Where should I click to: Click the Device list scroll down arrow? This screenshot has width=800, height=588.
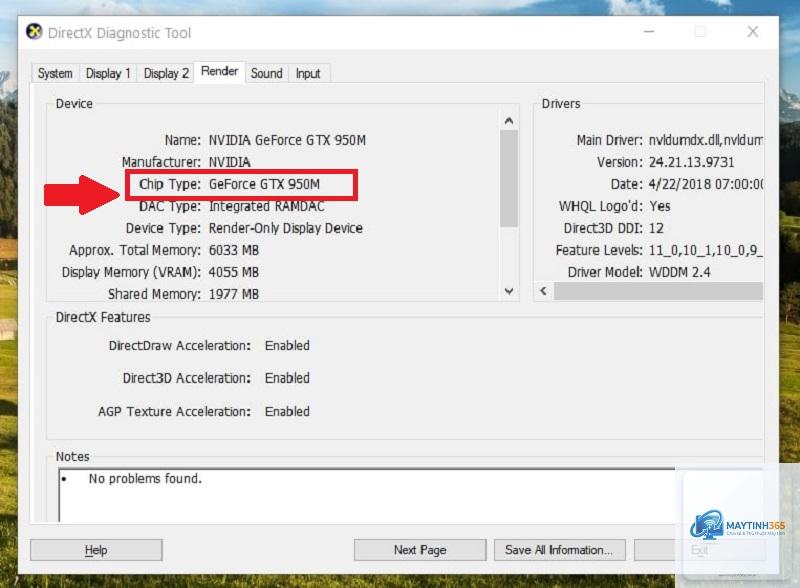coord(509,291)
